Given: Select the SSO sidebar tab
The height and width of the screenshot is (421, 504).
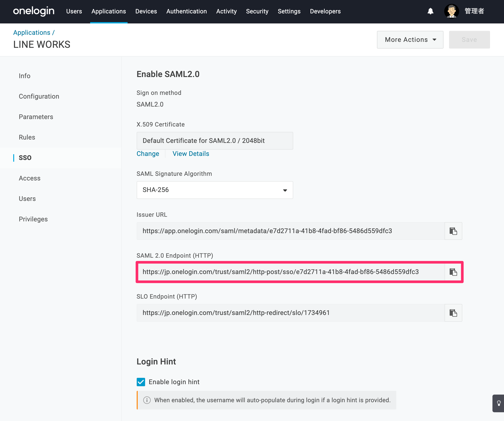Looking at the screenshot, I should click(x=25, y=158).
